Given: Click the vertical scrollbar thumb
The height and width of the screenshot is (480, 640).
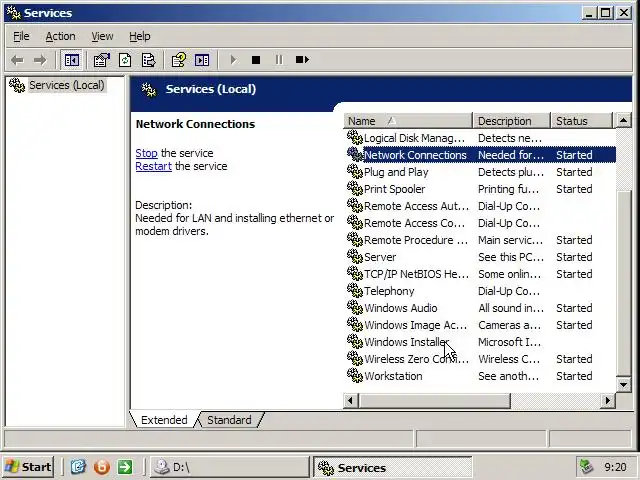Looking at the screenshot, I should (x=623, y=282).
